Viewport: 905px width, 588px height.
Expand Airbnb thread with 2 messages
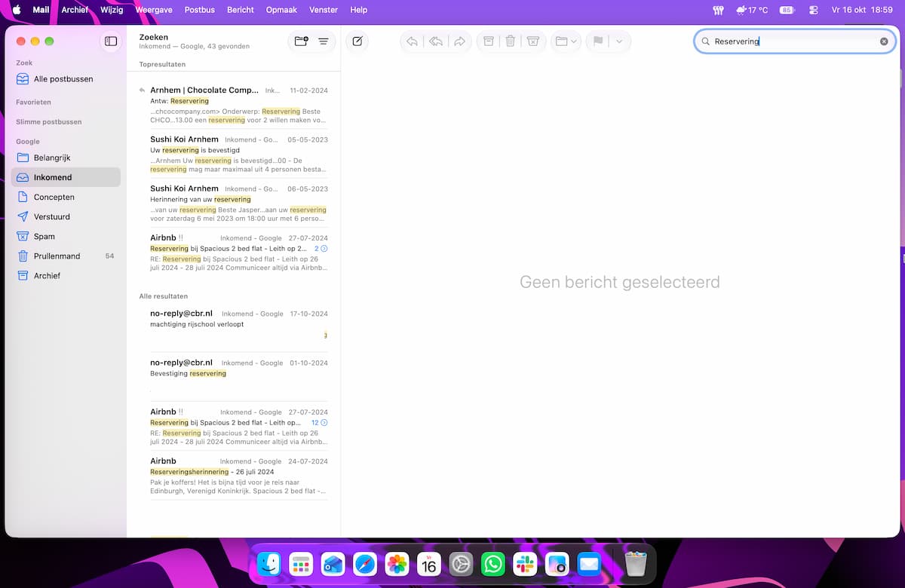(x=321, y=248)
